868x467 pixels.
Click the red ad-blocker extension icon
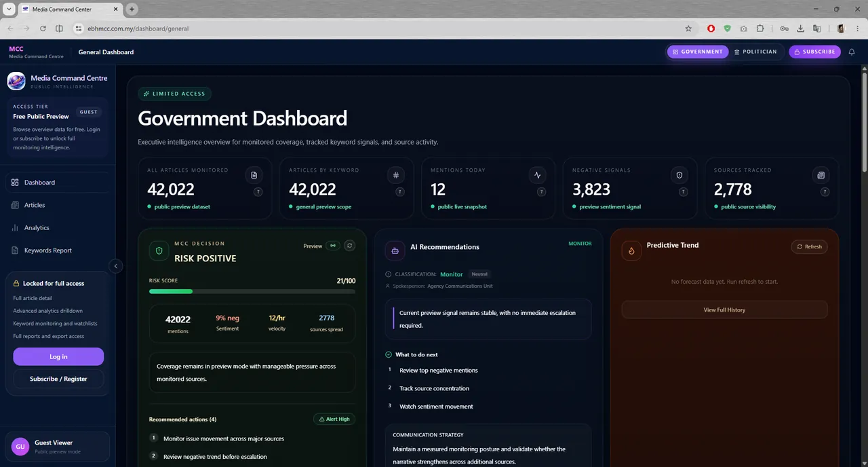click(711, 29)
